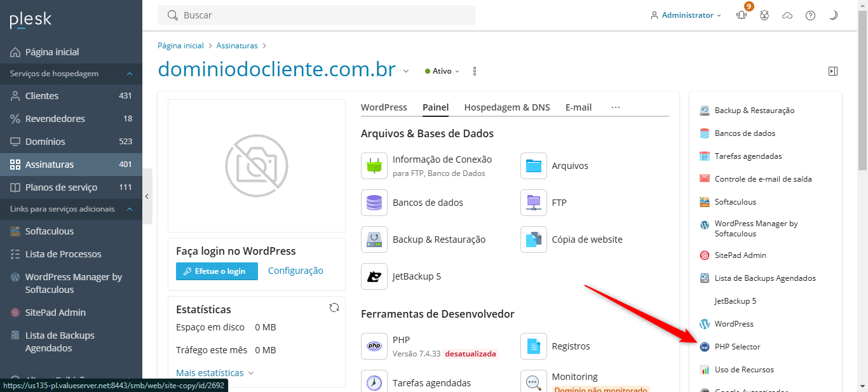Switch to the WordPress tab
This screenshot has height=392, width=868.
[384, 107]
